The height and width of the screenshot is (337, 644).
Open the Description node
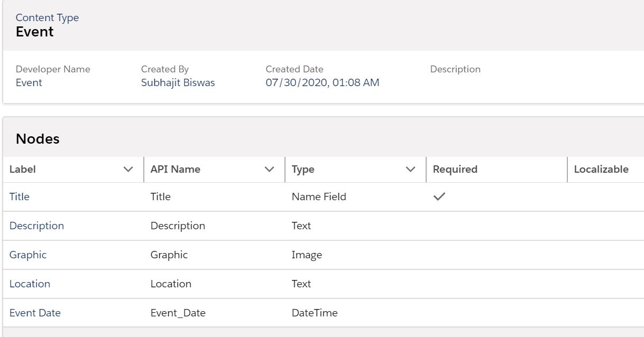click(x=36, y=226)
